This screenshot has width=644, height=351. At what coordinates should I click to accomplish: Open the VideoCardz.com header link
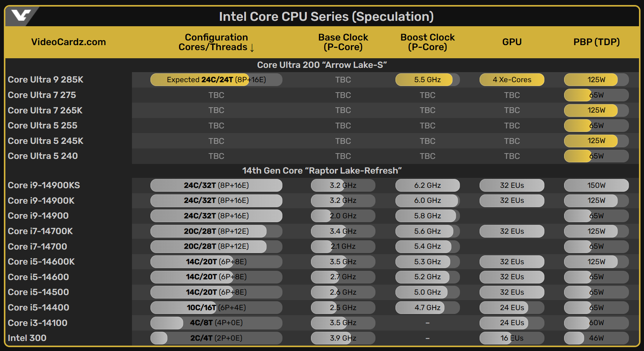[x=69, y=42]
